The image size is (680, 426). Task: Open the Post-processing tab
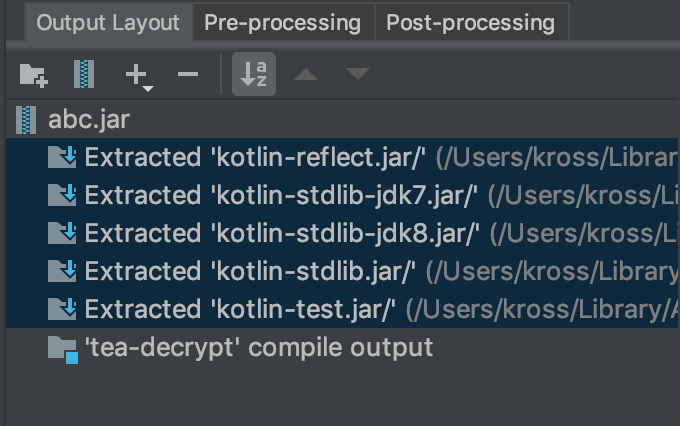(x=470, y=22)
